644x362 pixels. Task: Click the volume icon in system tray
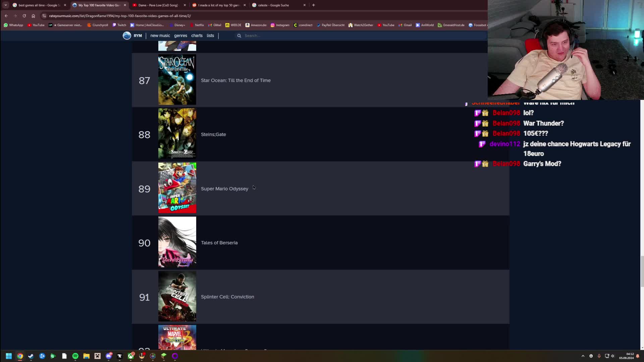click(x=612, y=356)
